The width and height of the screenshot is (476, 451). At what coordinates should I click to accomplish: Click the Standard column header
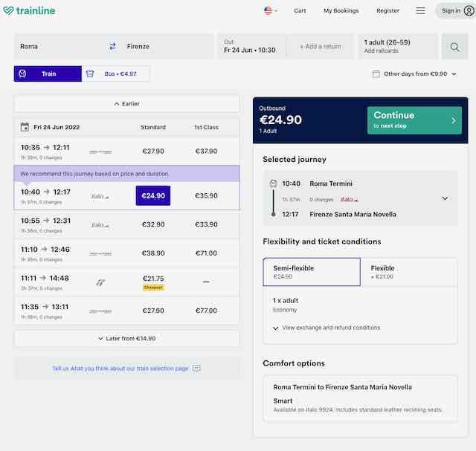pos(153,127)
